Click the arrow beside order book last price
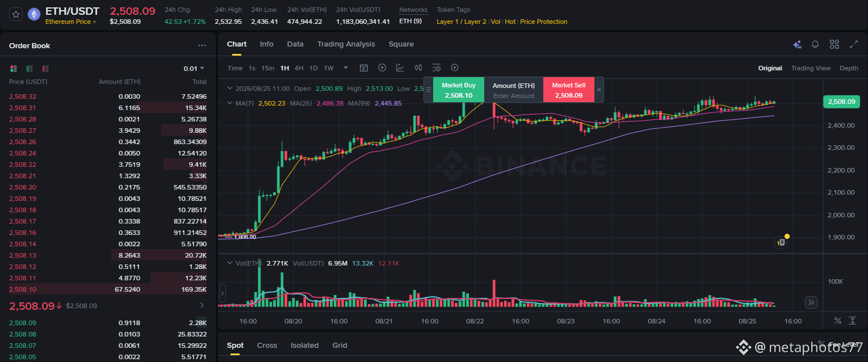This screenshot has width=868, height=362. [x=202, y=305]
